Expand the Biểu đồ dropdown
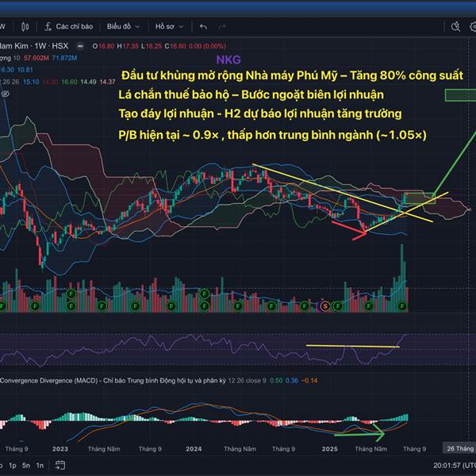The height and width of the screenshot is (476, 476). click(123, 27)
